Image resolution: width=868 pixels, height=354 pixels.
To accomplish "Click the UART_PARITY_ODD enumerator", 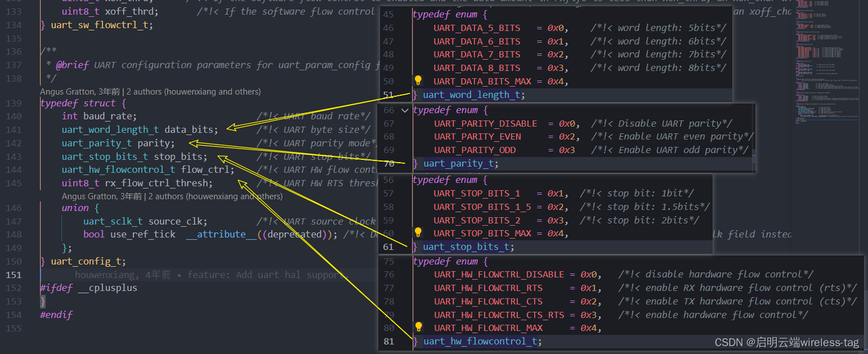I will [x=475, y=150].
